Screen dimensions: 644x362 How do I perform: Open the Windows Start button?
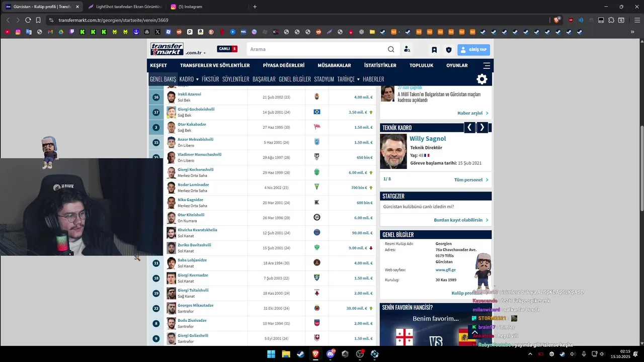pyautogui.click(x=271, y=354)
